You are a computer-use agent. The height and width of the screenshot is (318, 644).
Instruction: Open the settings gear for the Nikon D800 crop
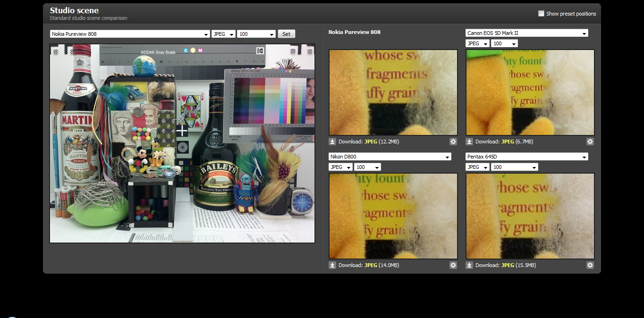(453, 265)
